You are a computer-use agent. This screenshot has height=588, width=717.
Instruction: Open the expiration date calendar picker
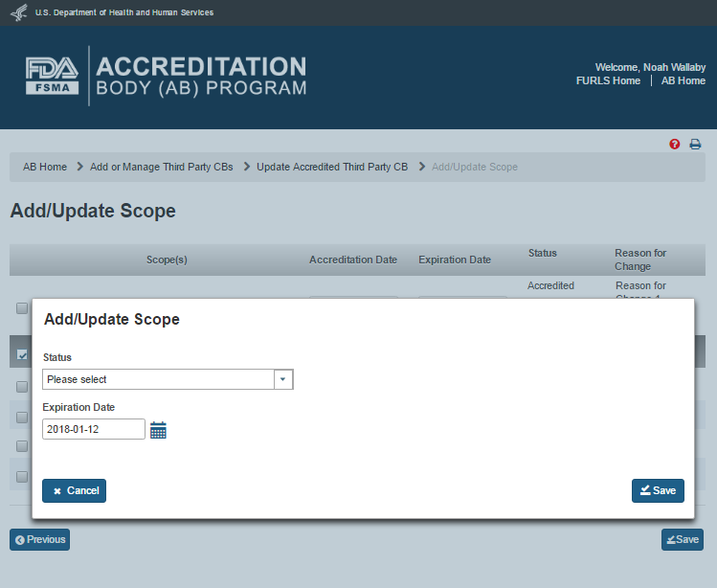tap(158, 430)
